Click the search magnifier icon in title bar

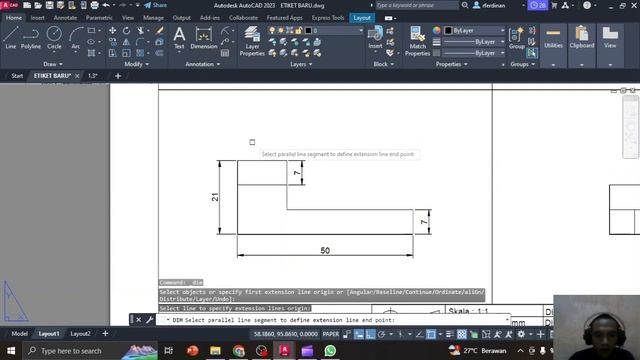coord(465,5)
